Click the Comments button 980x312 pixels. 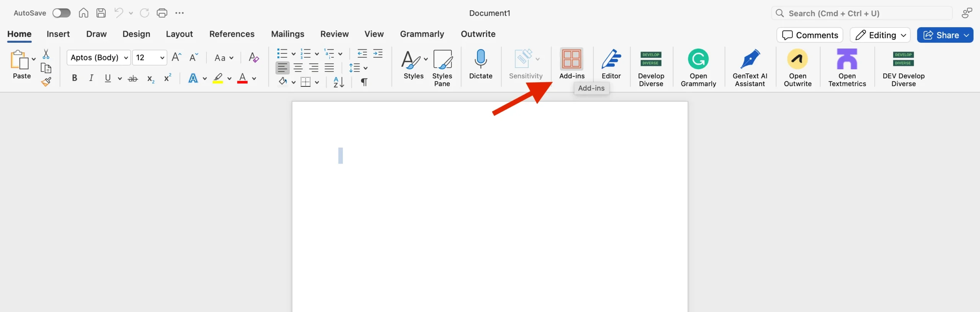[810, 35]
